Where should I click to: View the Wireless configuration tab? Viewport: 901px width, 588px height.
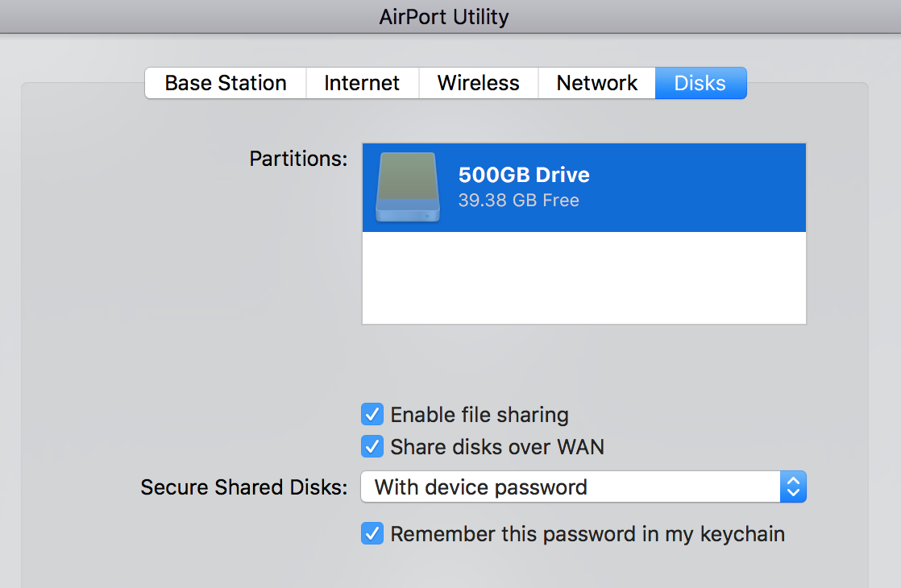coord(478,82)
